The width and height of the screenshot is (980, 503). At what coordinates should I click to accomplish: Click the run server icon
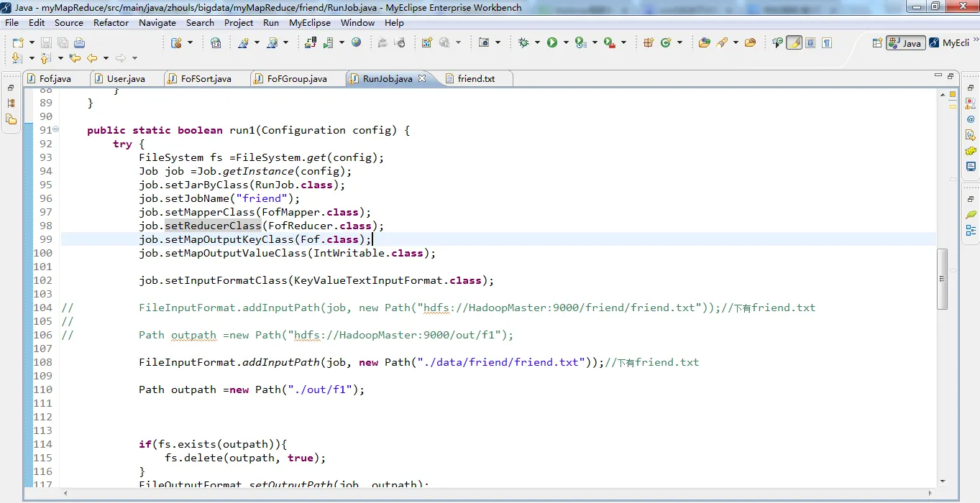tap(329, 42)
